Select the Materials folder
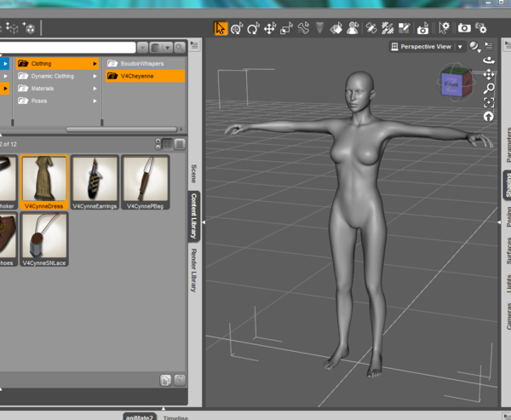Image resolution: width=511 pixels, height=420 pixels. point(57,89)
